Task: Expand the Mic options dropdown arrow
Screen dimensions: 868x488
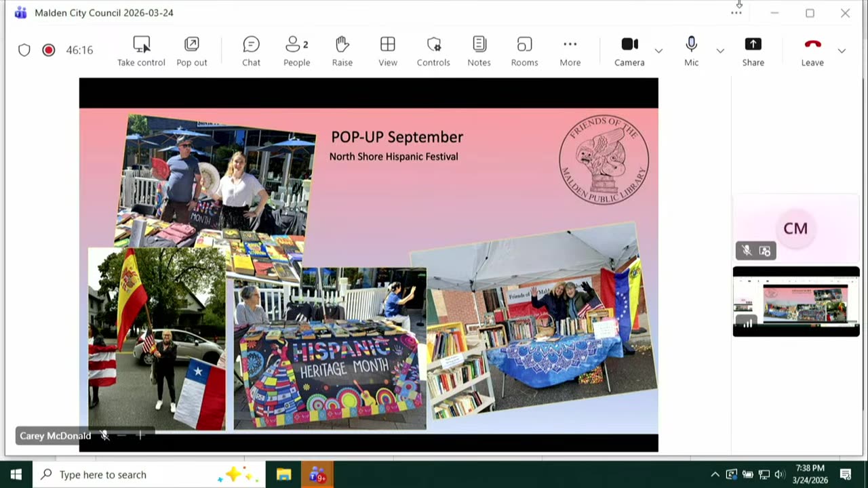Action: (x=720, y=51)
